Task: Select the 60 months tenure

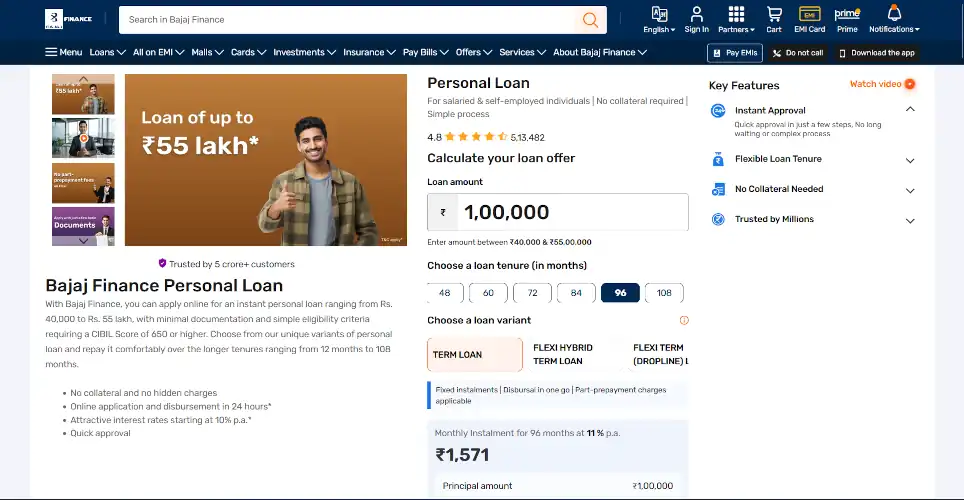Action: [x=488, y=293]
